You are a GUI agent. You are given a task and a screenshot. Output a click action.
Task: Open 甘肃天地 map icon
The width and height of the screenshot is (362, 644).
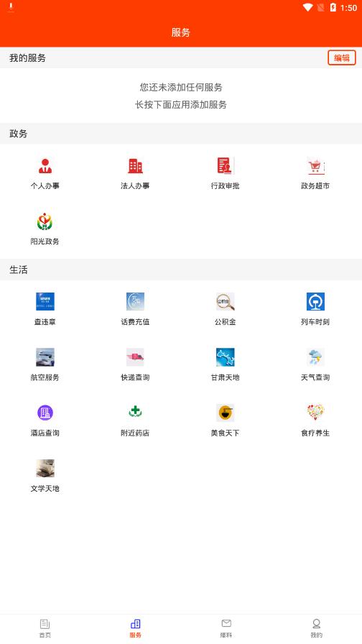[225, 357]
